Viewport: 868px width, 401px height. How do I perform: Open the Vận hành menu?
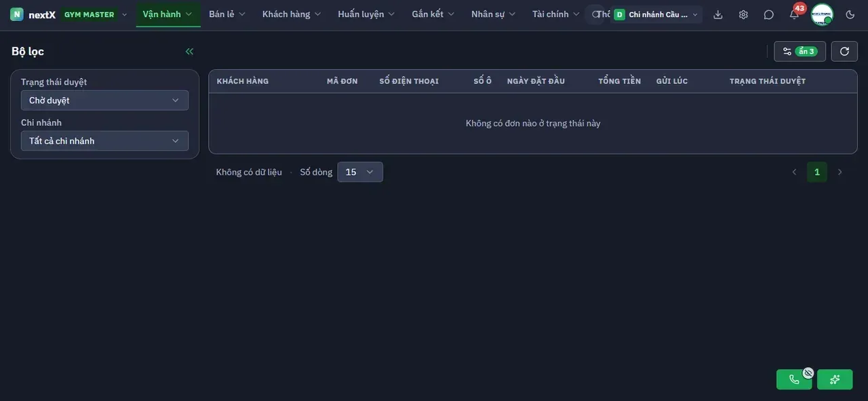(168, 14)
